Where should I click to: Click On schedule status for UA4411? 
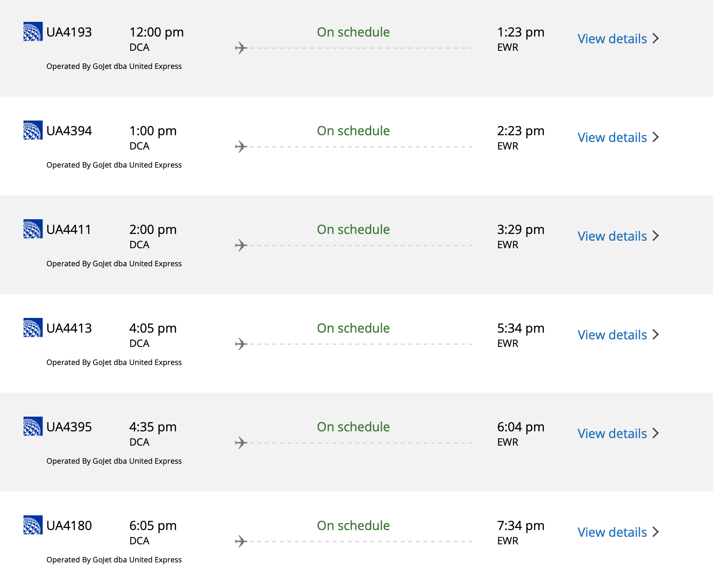point(353,229)
